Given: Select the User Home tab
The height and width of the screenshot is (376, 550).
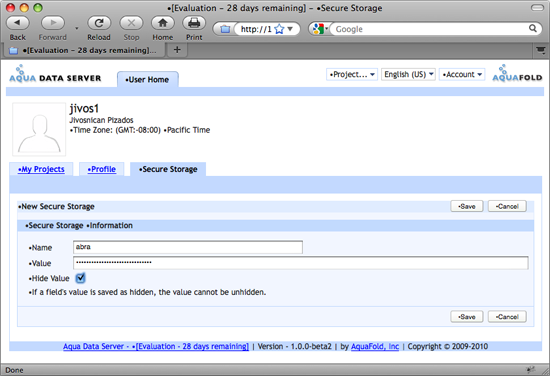Looking at the screenshot, I should 148,80.
